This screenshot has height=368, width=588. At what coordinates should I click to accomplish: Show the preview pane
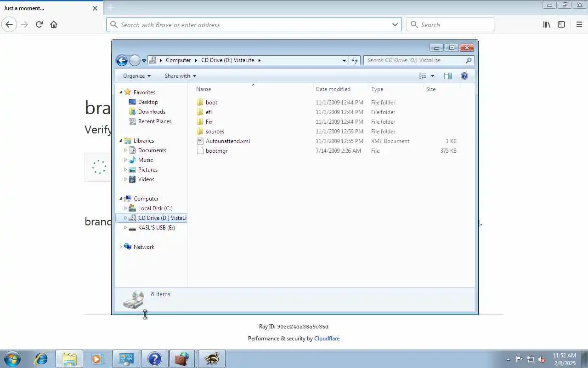[448, 76]
